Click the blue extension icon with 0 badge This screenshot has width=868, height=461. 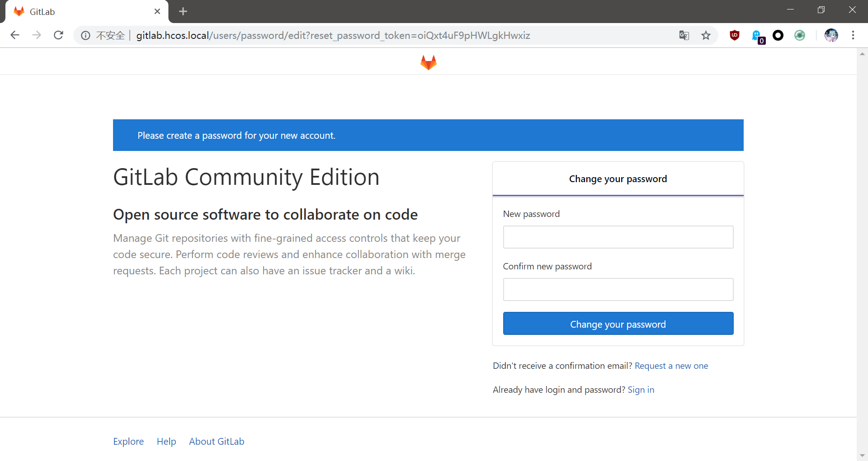tap(757, 35)
